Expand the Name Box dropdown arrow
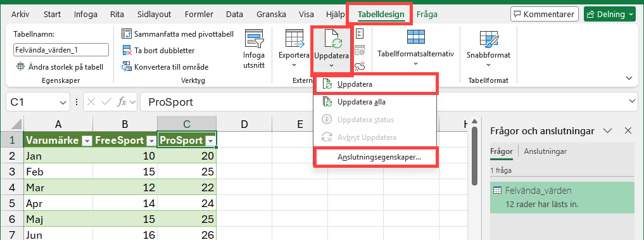Image resolution: width=644 pixels, height=240 pixels. coord(63,103)
